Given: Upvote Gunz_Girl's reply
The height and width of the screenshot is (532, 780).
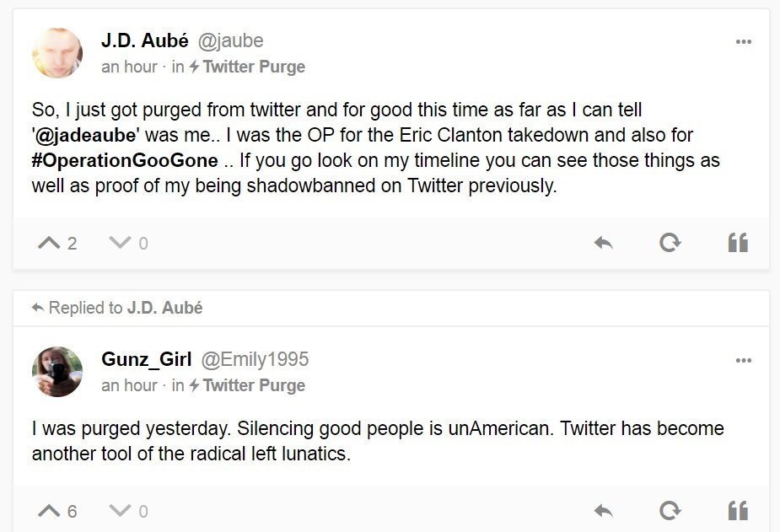Looking at the screenshot, I should [x=49, y=511].
